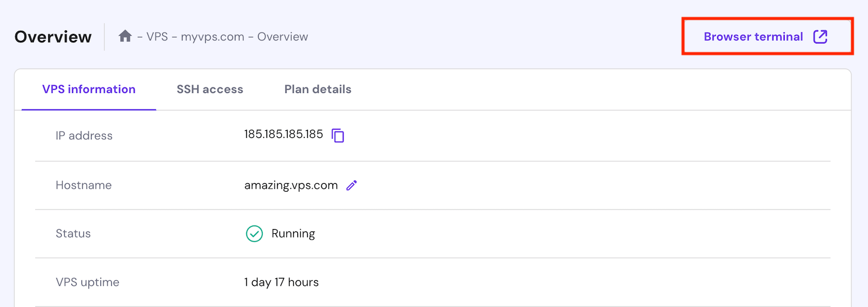Click the IP address row label

pos(84,136)
